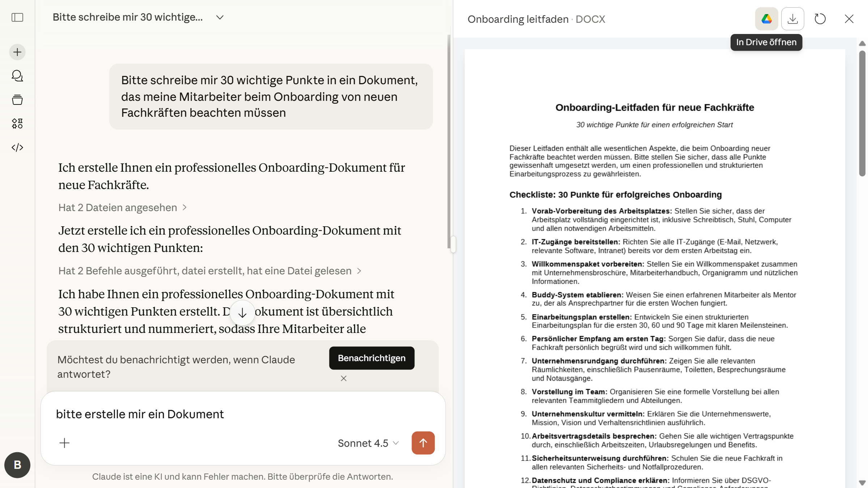
Task: Jump to the latest message arrow
Action: 242,313
